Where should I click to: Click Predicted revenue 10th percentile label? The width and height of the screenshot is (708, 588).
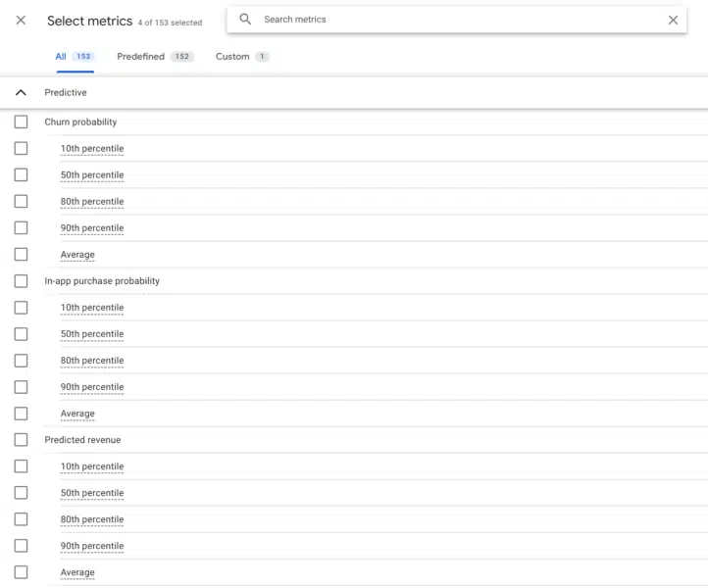pyautogui.click(x=92, y=466)
